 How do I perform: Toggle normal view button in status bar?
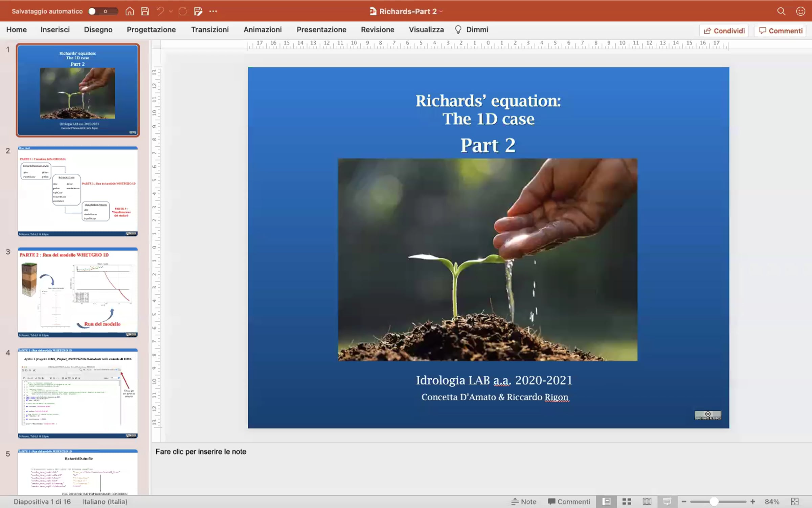click(x=607, y=502)
